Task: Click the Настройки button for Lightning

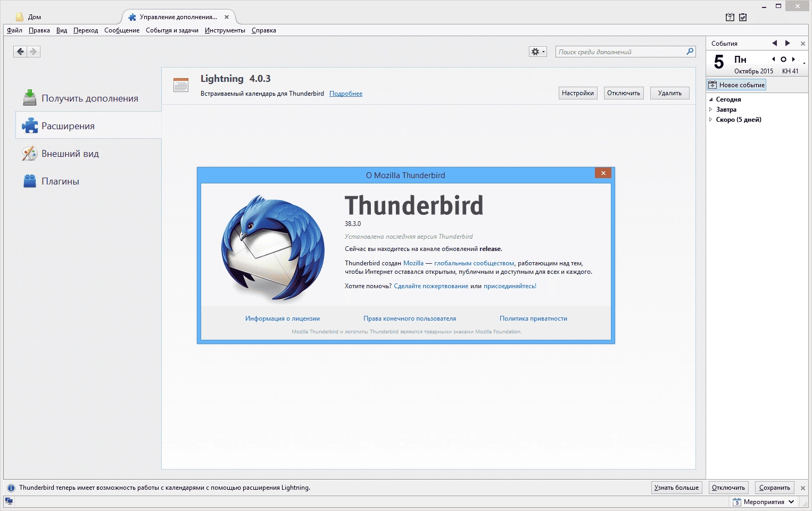Action: tap(578, 93)
